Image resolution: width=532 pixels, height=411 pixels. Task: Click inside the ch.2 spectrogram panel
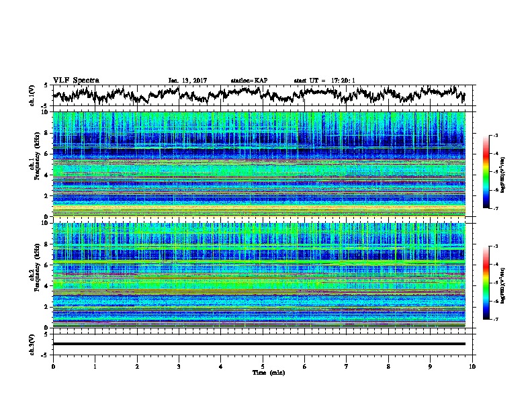pos(259,275)
